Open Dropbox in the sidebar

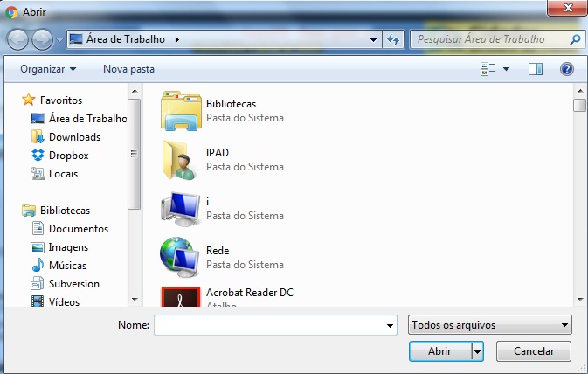(69, 156)
